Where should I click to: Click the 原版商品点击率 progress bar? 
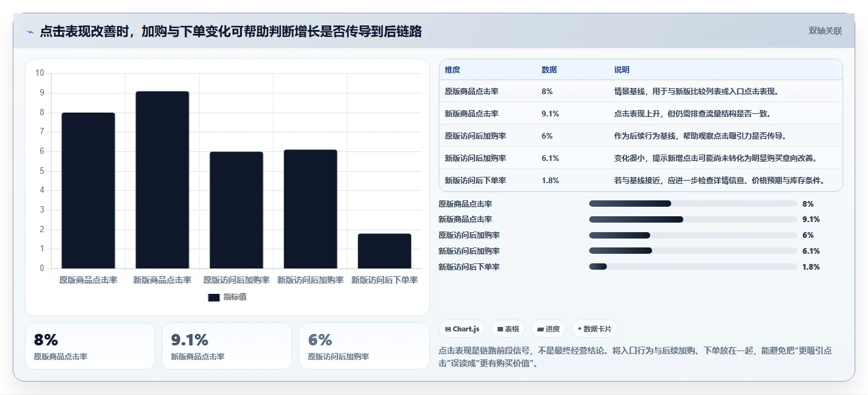(x=693, y=204)
